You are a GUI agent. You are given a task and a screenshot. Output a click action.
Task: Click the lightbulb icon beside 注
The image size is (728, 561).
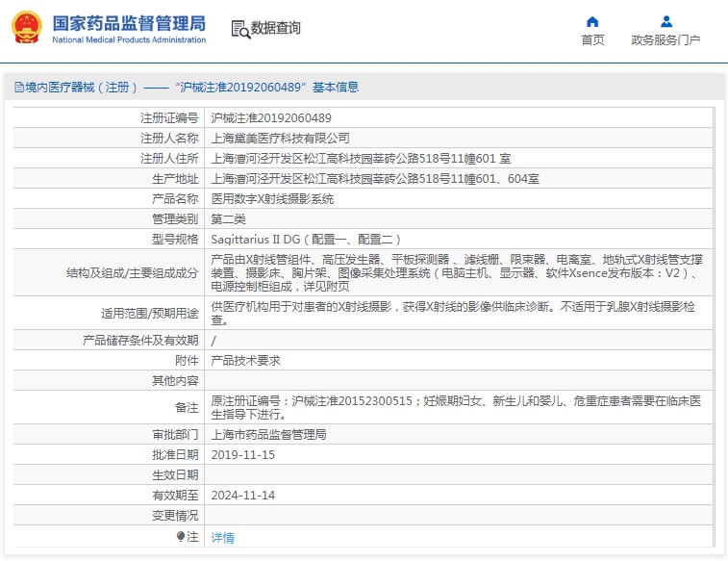coord(181,536)
